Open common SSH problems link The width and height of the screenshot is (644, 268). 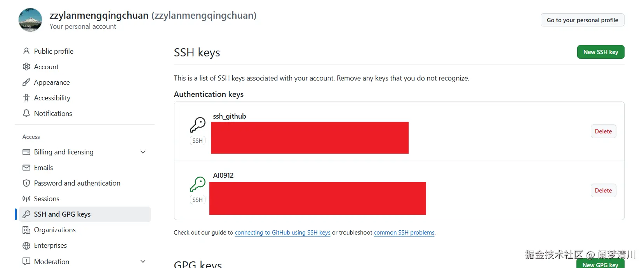pyautogui.click(x=404, y=233)
